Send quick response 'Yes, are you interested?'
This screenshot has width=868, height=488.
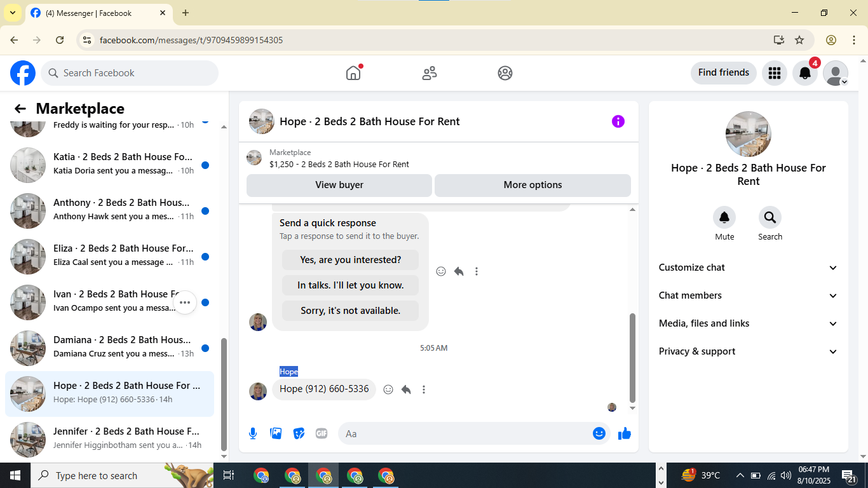(351, 260)
